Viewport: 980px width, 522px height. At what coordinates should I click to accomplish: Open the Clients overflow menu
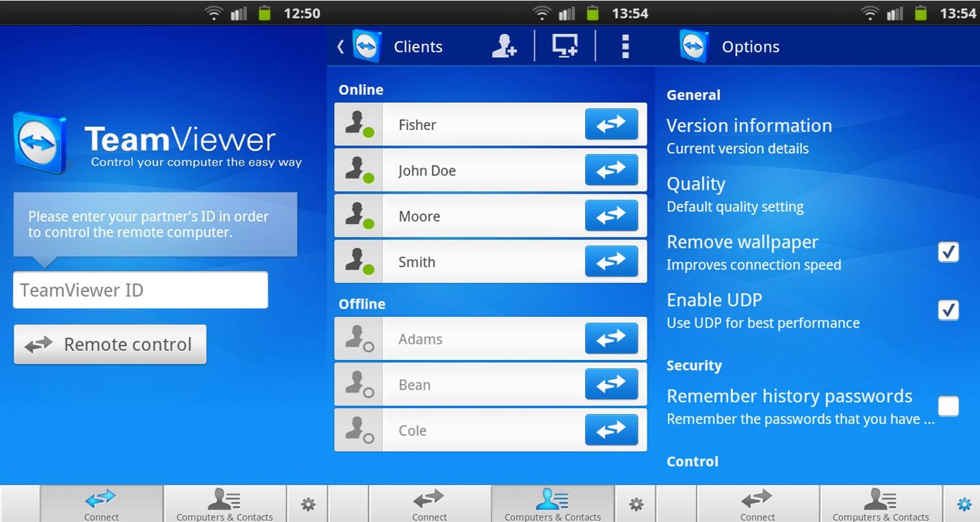point(625,46)
